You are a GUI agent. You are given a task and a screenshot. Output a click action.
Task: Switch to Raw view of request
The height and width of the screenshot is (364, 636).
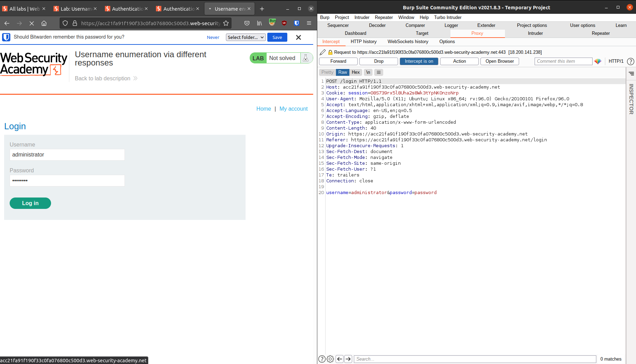click(342, 72)
